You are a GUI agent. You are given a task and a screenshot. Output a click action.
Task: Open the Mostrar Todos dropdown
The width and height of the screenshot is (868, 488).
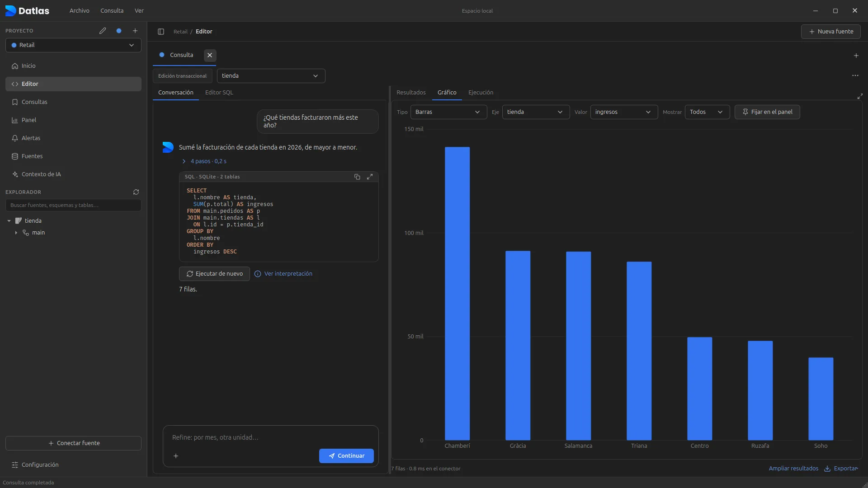[x=707, y=112]
